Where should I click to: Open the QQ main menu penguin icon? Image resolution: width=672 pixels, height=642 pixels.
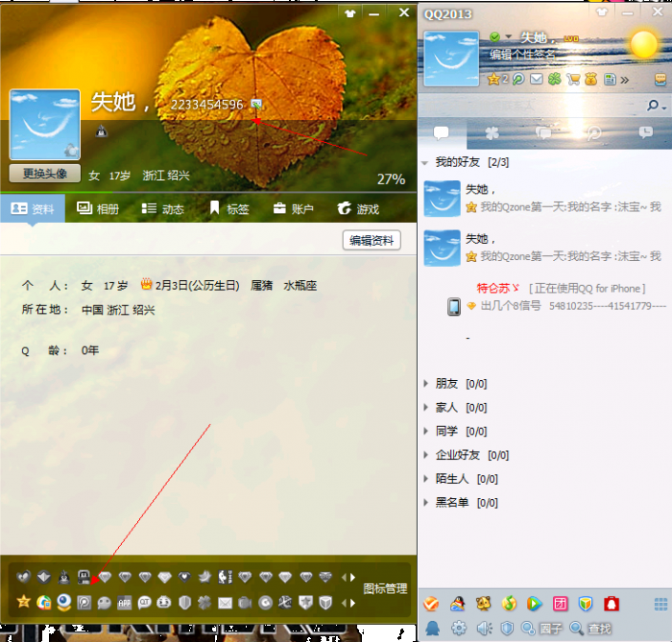pyautogui.click(x=433, y=629)
